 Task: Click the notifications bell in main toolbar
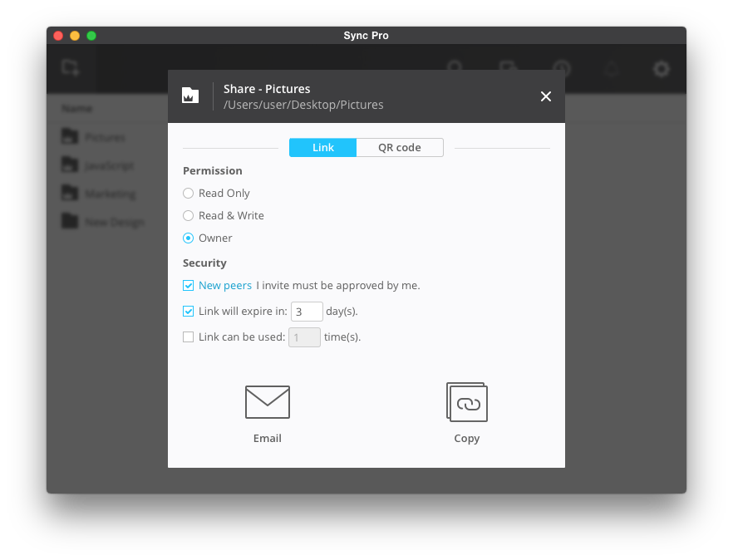[x=612, y=69]
